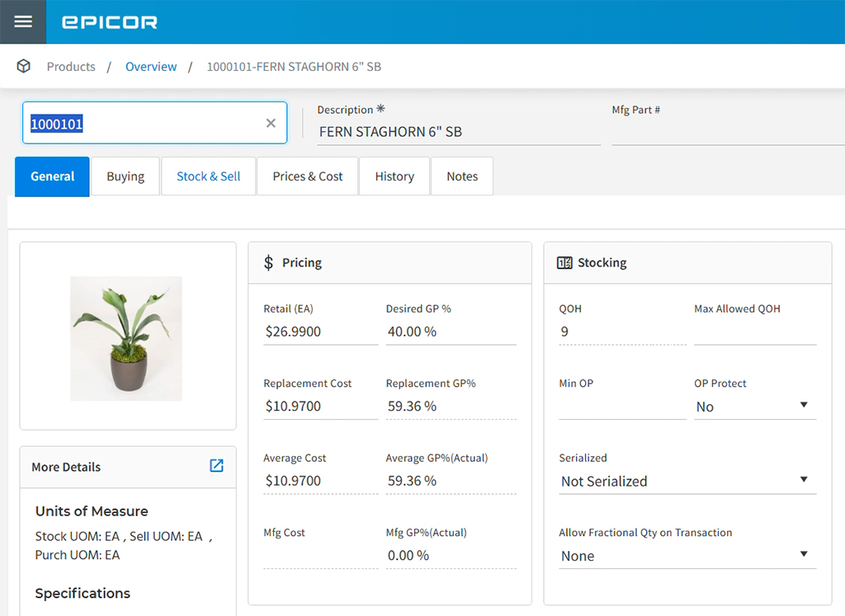845x616 pixels.
Task: Open the Allow Fractional Qty dropdown
Action: coord(801,554)
